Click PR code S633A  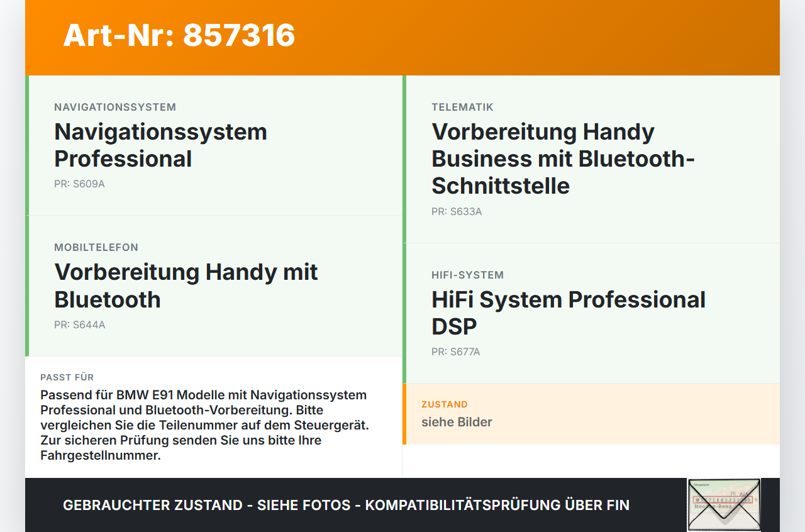click(457, 212)
